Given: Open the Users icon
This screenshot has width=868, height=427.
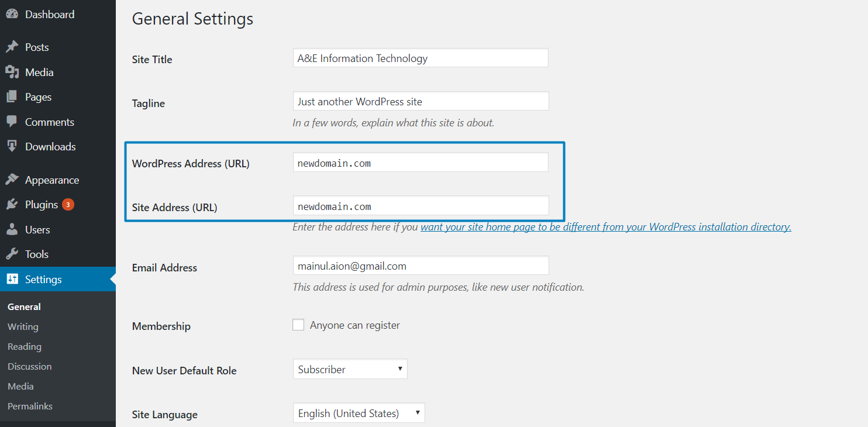Looking at the screenshot, I should pyautogui.click(x=12, y=229).
